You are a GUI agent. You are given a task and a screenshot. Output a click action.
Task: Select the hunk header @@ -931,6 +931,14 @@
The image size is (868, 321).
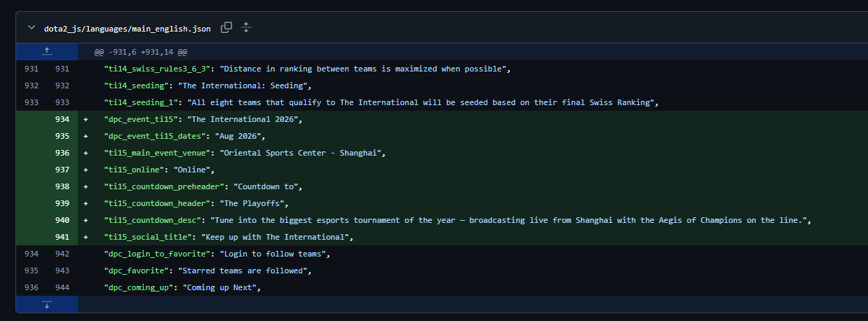[x=141, y=52]
